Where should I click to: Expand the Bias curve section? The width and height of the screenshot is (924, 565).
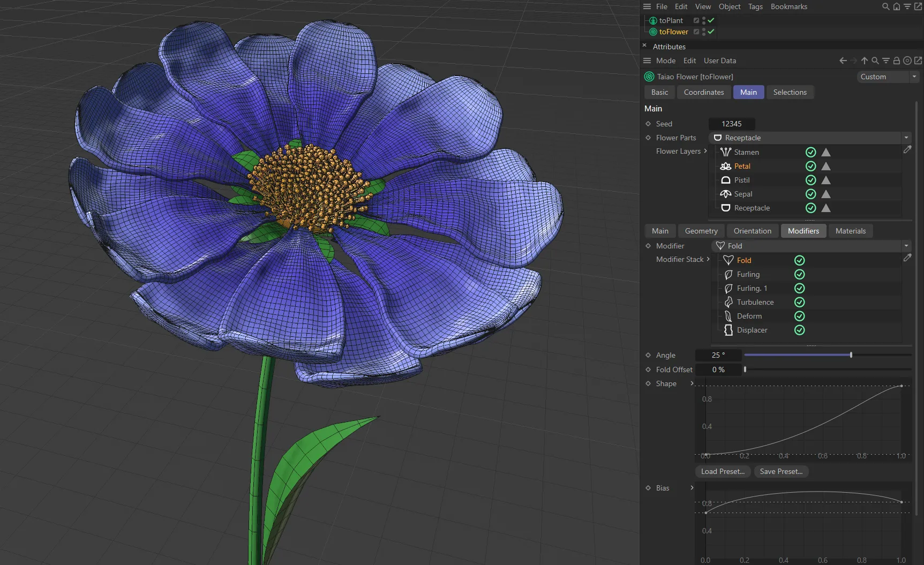click(692, 488)
